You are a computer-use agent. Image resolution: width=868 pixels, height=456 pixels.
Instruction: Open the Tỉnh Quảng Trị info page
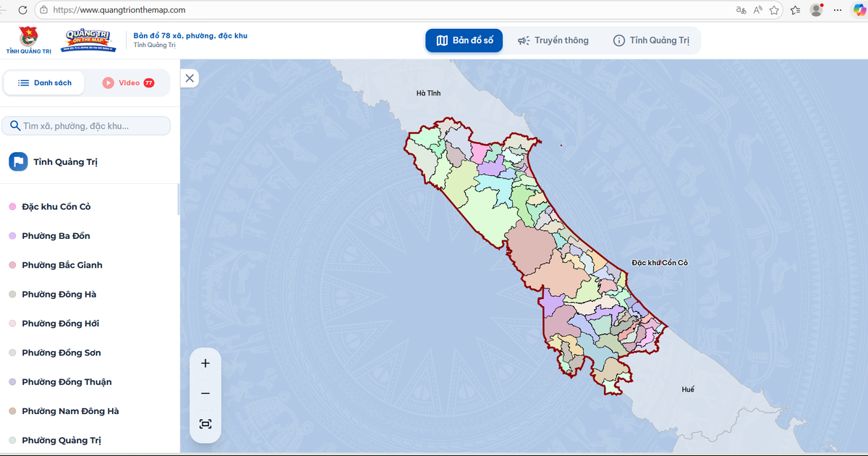[651, 41]
